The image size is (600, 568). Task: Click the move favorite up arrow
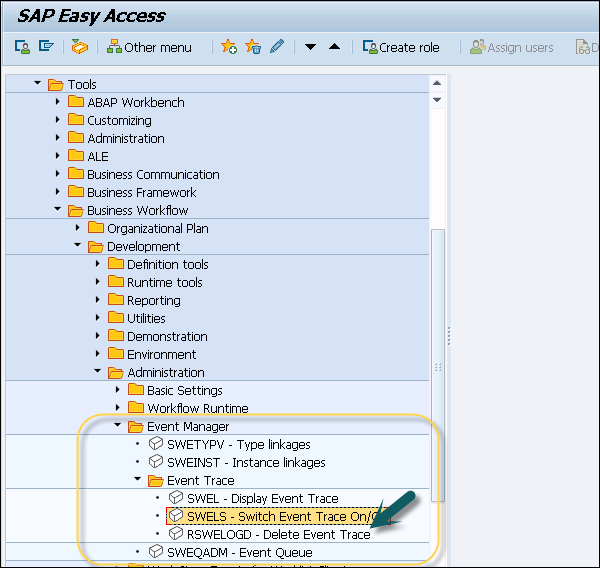tap(334, 47)
